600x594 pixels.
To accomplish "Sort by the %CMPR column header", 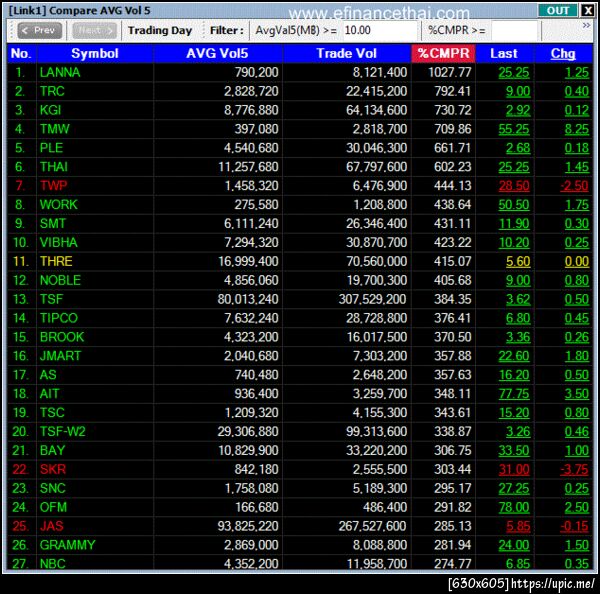I will pos(443,53).
